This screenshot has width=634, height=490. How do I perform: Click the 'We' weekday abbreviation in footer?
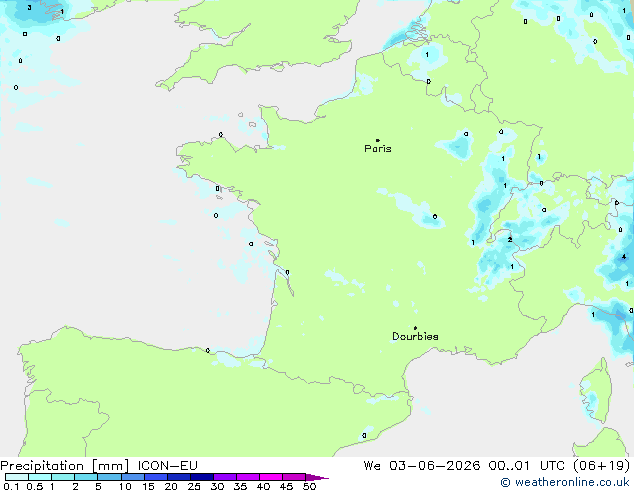coord(372,466)
